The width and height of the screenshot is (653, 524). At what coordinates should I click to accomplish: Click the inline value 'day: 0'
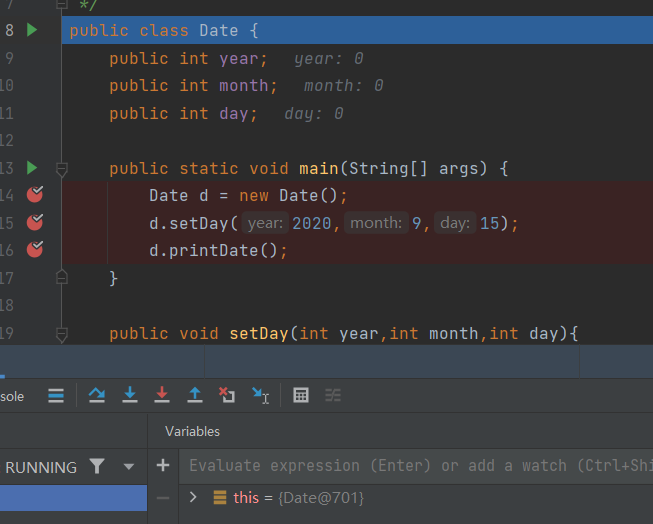[x=314, y=114]
